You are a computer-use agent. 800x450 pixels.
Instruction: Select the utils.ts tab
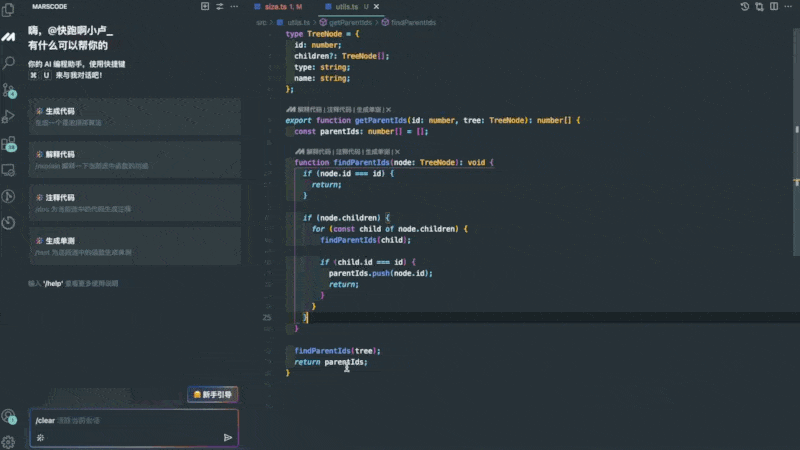[x=347, y=7]
